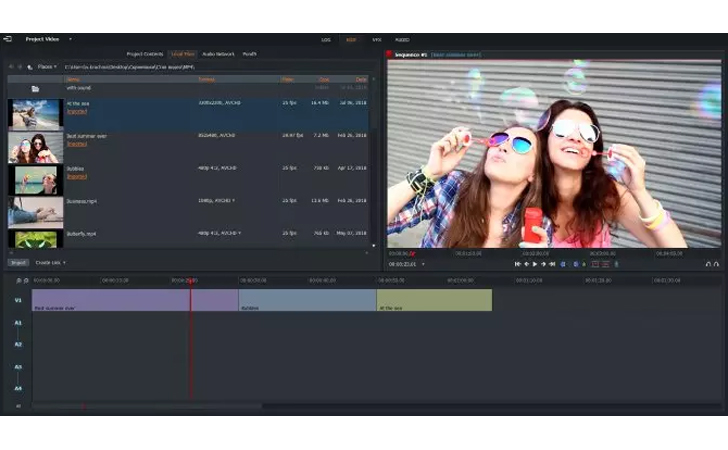Screen dimensions: 728x450
Task: Sort files by the Size column header
Action: click(x=324, y=79)
